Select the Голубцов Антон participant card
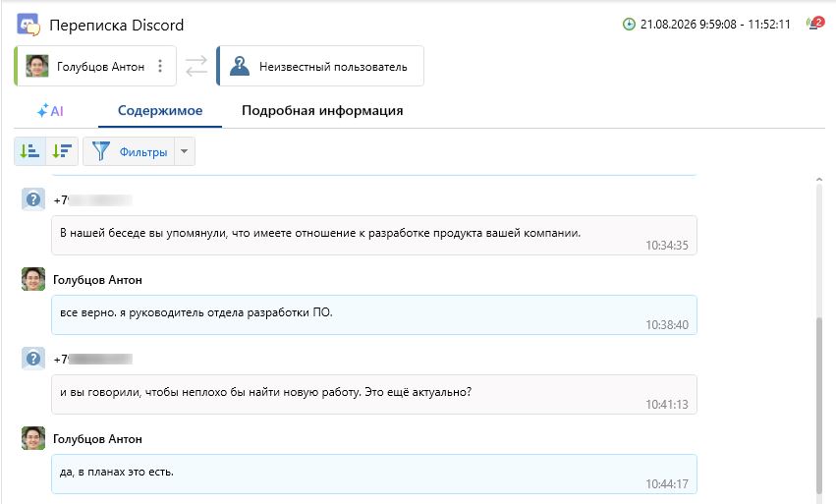The width and height of the screenshot is (836, 504). (95, 66)
